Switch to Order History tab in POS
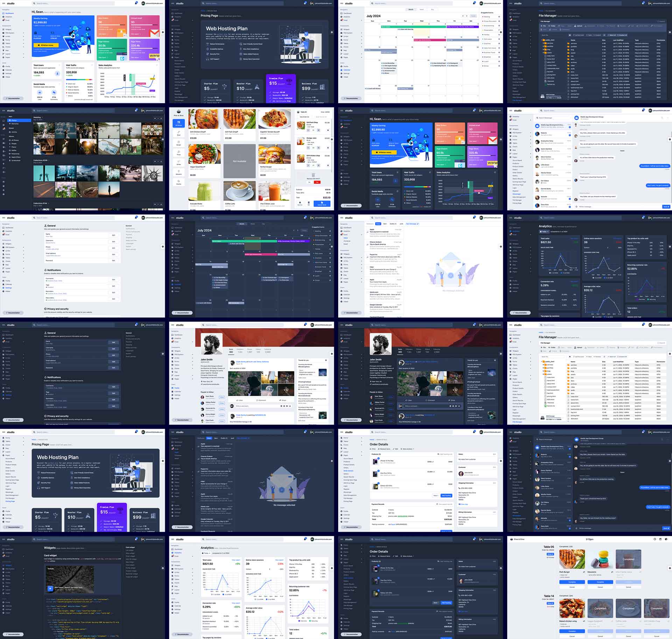The height and width of the screenshot is (639, 672). 321,117
